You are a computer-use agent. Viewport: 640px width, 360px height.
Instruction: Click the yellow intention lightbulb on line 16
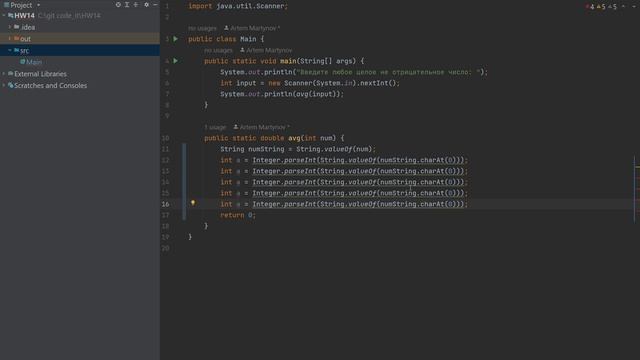pyautogui.click(x=193, y=203)
